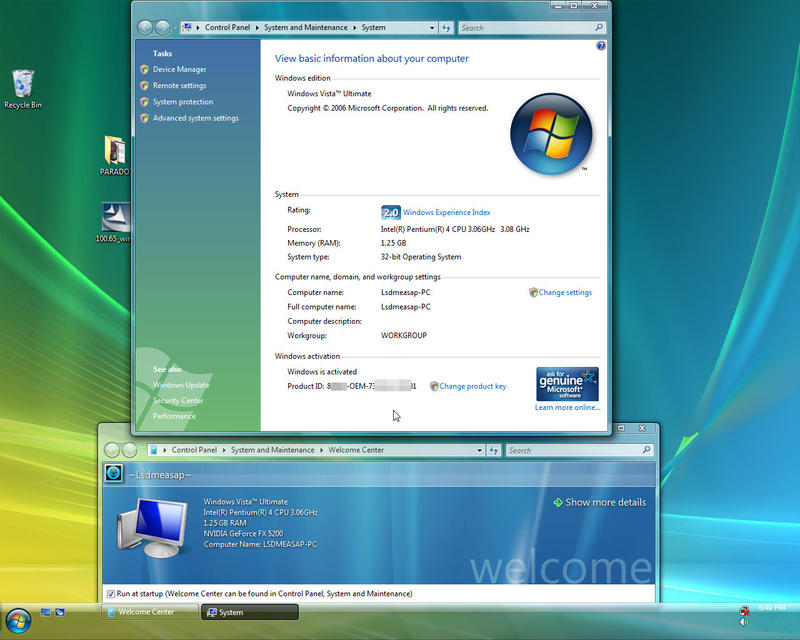
Task: Click Back button in Welcome Center window
Action: coord(112,450)
